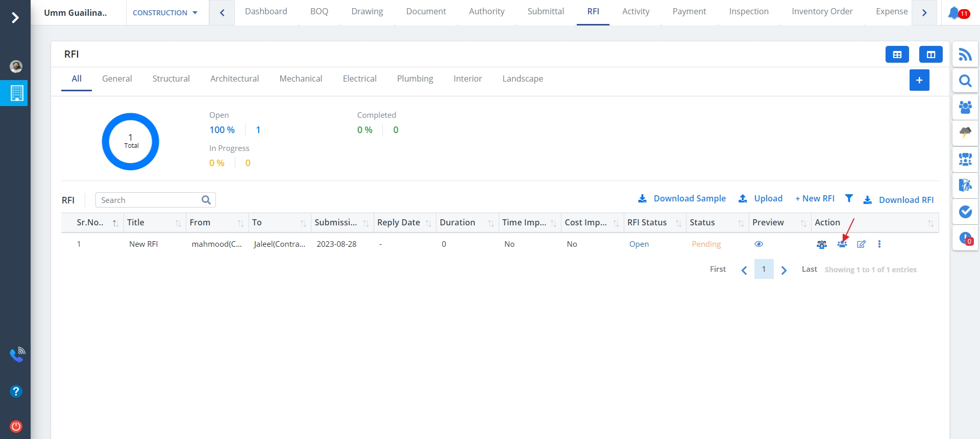Expand the CONSTRUCTION dropdown

pos(165,13)
